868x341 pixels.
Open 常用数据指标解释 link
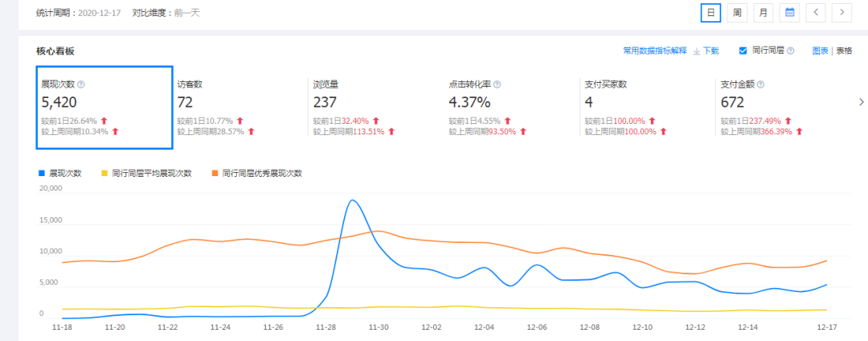(x=654, y=51)
